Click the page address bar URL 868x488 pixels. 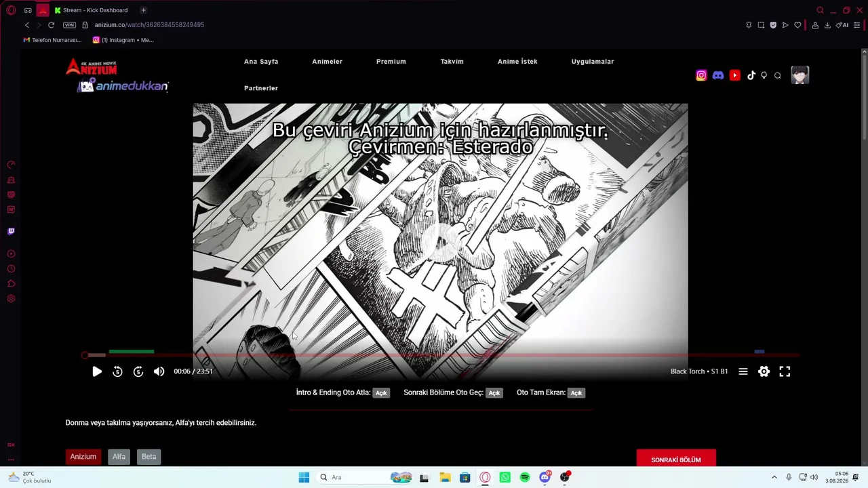[x=149, y=25]
